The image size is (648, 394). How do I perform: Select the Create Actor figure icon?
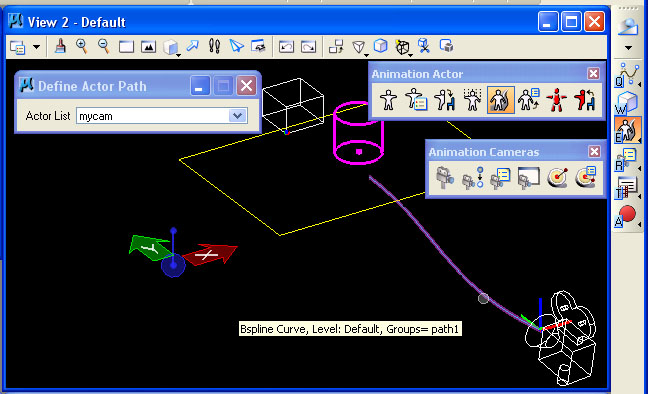pos(388,100)
